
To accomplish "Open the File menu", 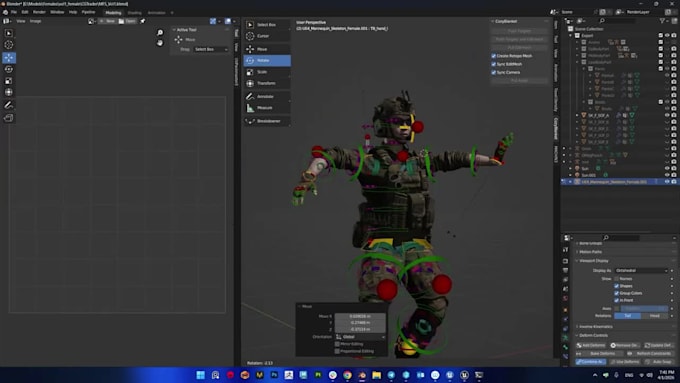I will click(x=14, y=12).
